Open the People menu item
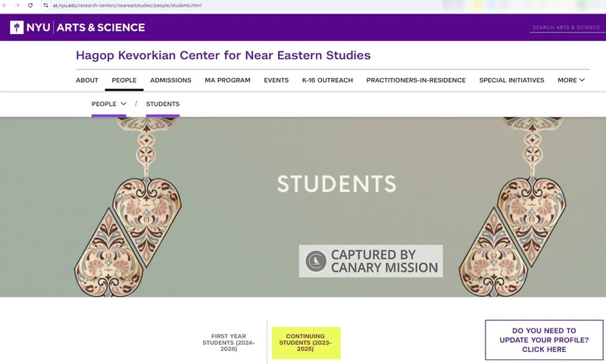 [124, 80]
